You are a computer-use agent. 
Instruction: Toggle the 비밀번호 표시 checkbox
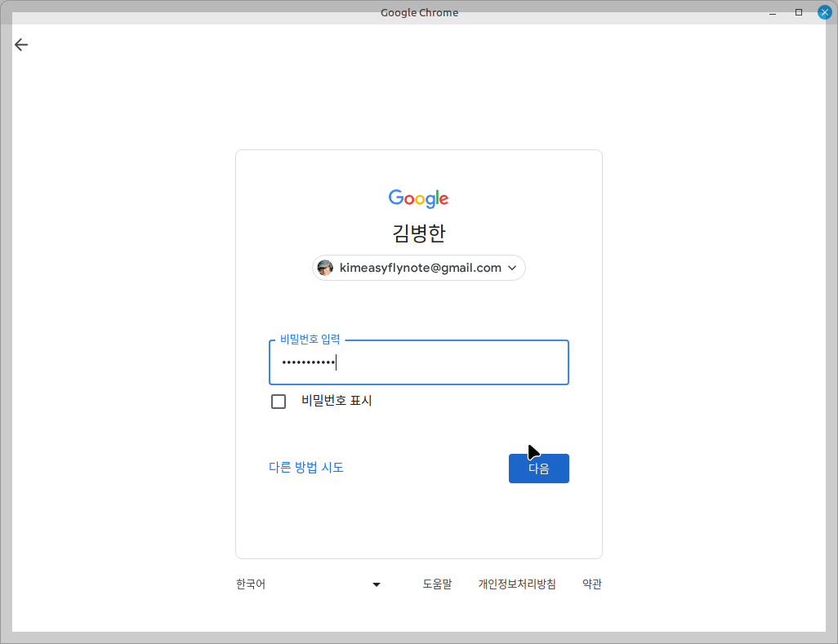coord(279,401)
